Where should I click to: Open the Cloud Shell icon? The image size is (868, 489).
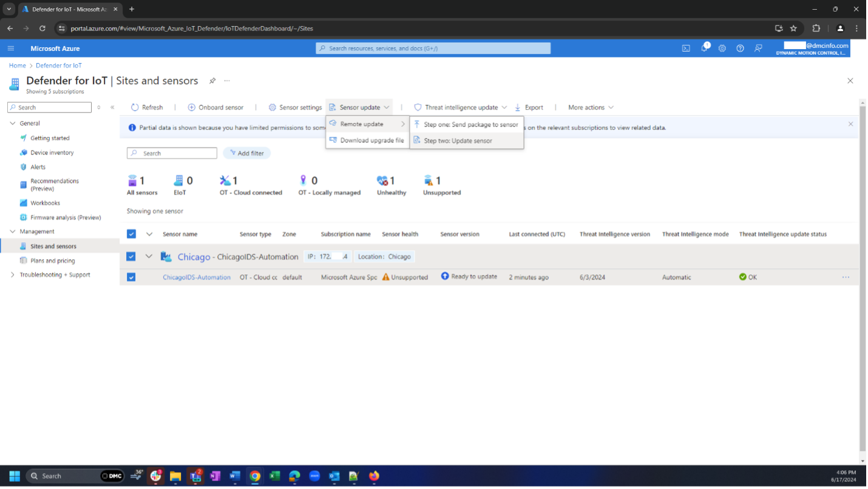click(686, 49)
